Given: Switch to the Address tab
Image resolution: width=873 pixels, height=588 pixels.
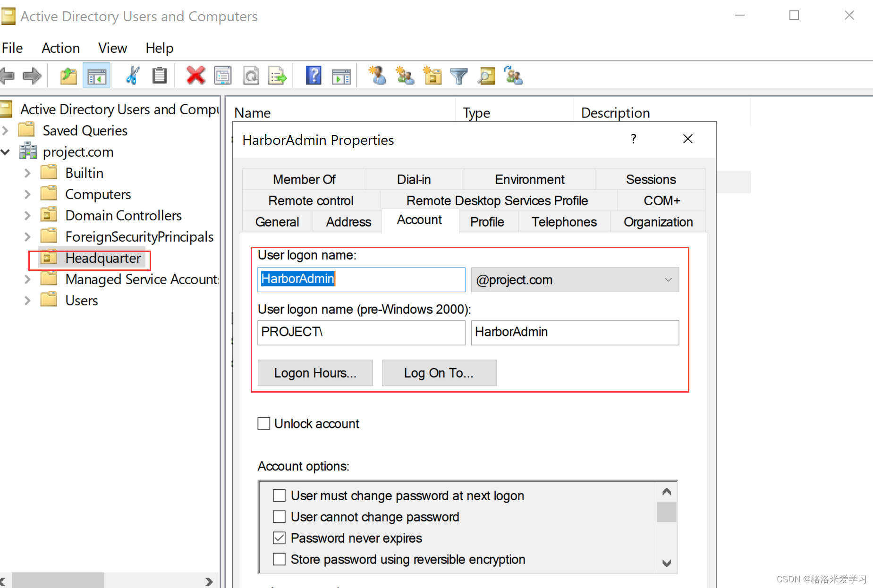Looking at the screenshot, I should click(348, 222).
